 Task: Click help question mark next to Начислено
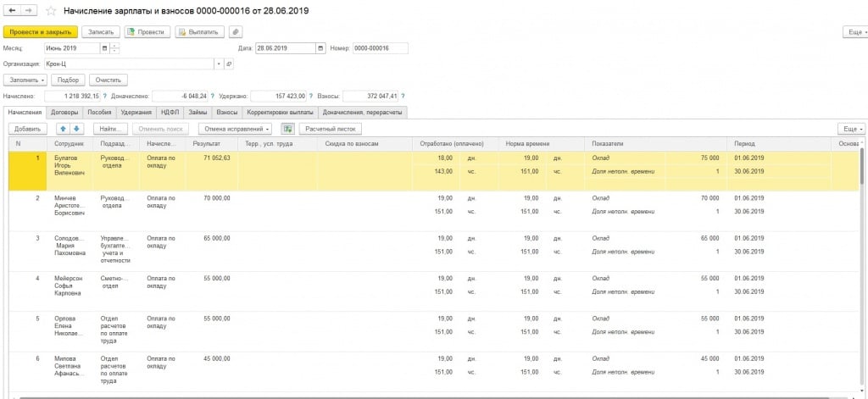click(x=106, y=96)
